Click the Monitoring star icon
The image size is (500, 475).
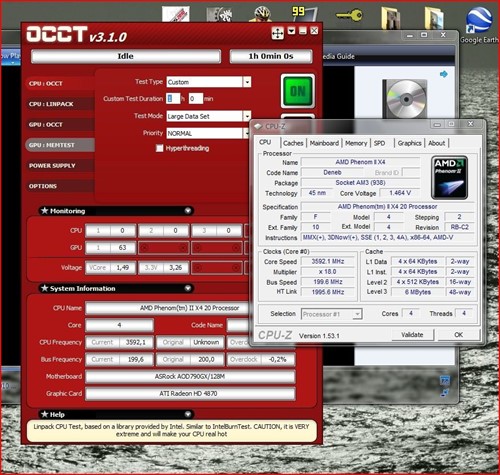point(44,210)
